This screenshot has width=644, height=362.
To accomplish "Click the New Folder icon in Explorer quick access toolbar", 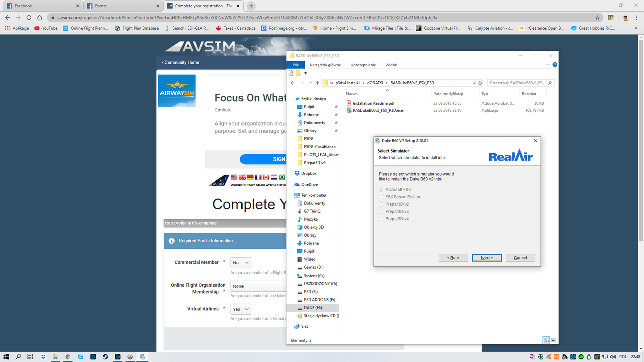I will click(298, 73).
